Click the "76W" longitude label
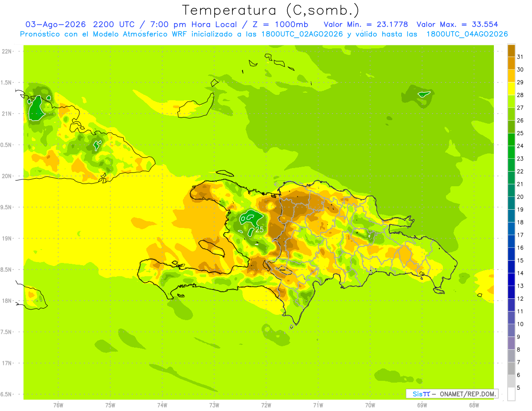Image resolution: width=532 pixels, height=411 pixels. (x=58, y=405)
